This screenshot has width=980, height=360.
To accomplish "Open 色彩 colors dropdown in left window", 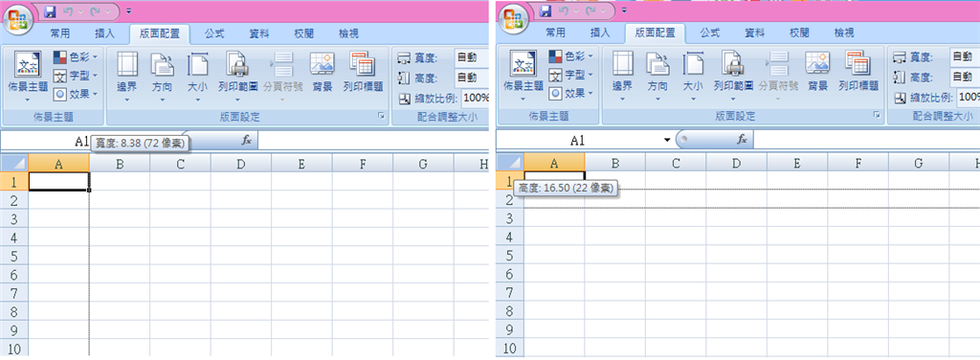I will [76, 57].
